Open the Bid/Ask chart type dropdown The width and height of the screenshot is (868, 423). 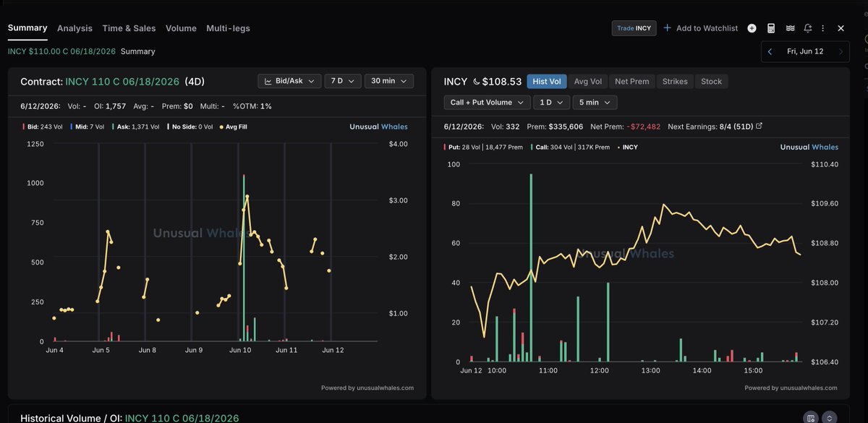289,81
